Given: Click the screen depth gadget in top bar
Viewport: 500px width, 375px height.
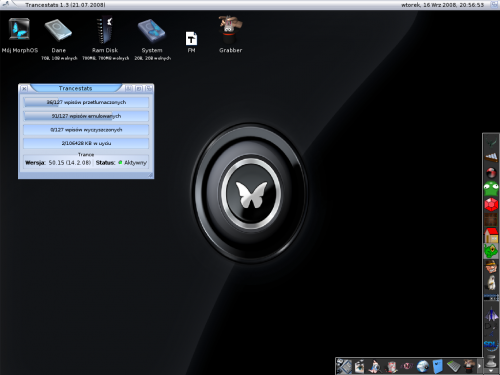Looking at the screenshot, I should tap(495, 5).
